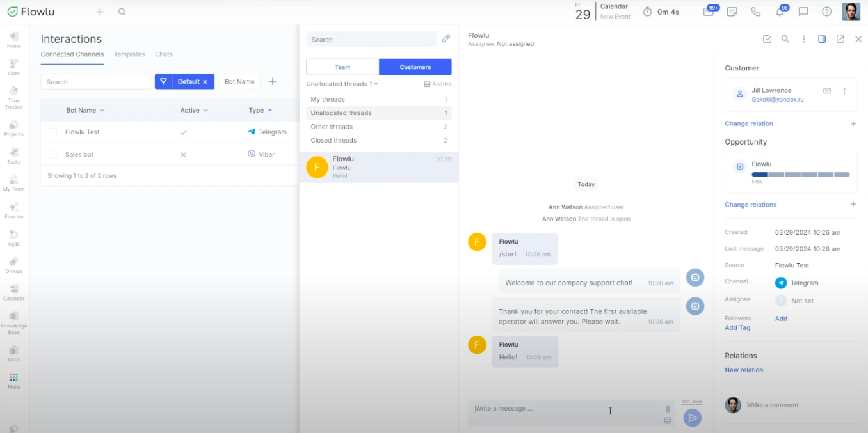Open Time Tracker from sidebar
The image size is (868, 433).
[x=14, y=98]
